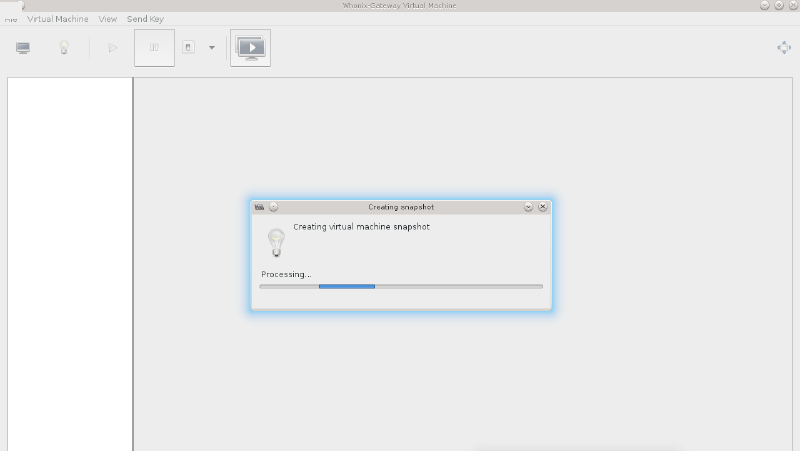Toggle the Pause virtual machine button
The image size is (800, 451).
tap(154, 48)
